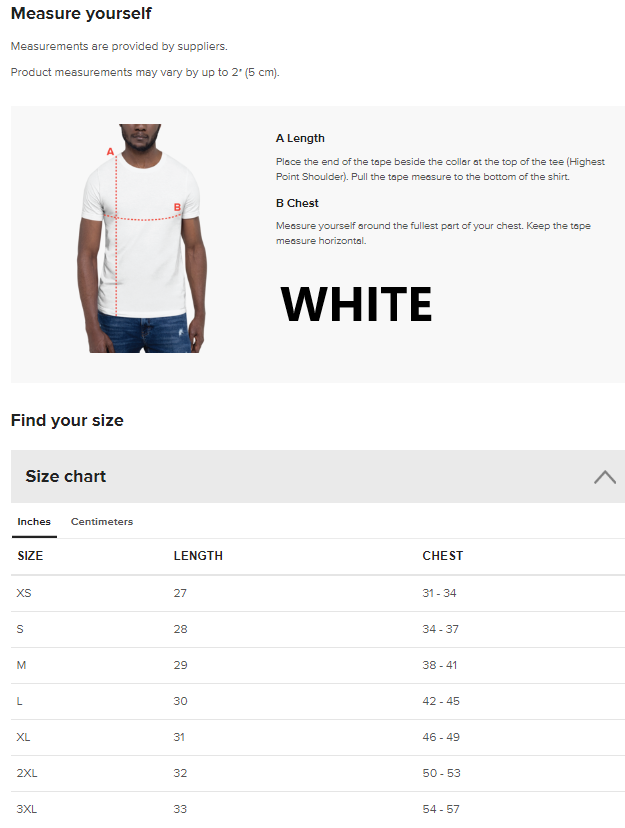625x828 pixels.
Task: Click the large WHITE color label
Action: 356,305
